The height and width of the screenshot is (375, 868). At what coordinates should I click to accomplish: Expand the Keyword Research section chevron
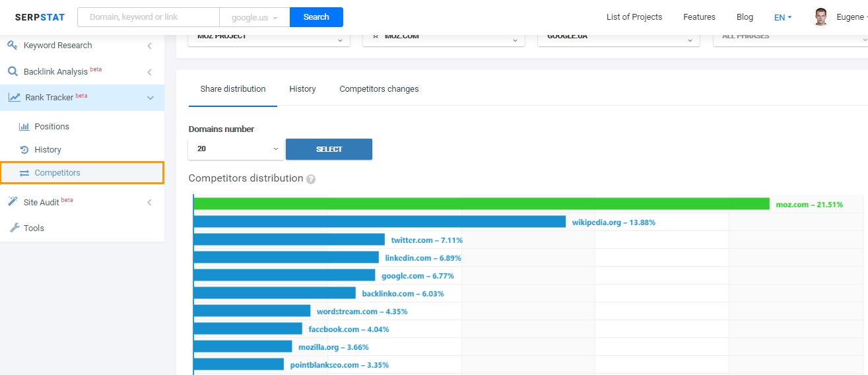click(150, 46)
